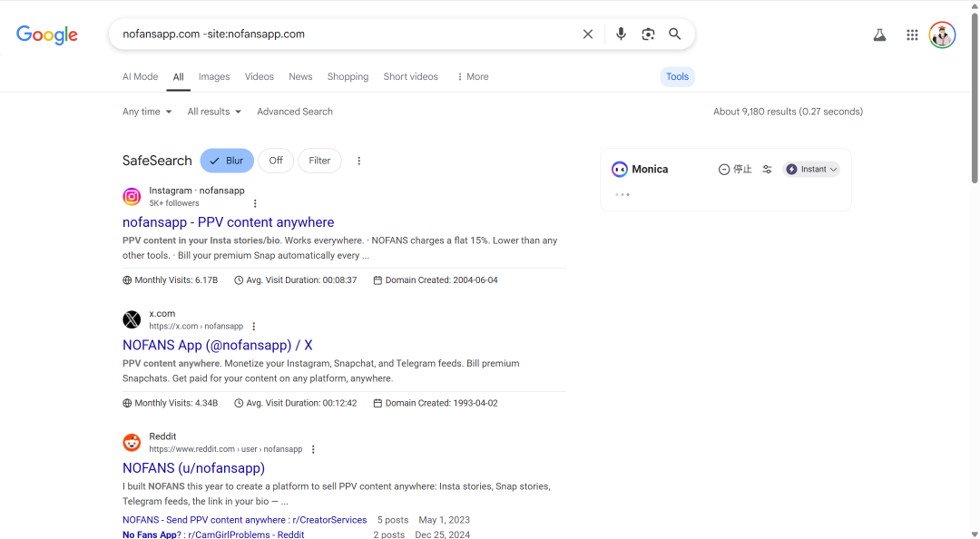Switch to AI Mode tab
This screenshot has height=539, width=980.
click(x=140, y=77)
